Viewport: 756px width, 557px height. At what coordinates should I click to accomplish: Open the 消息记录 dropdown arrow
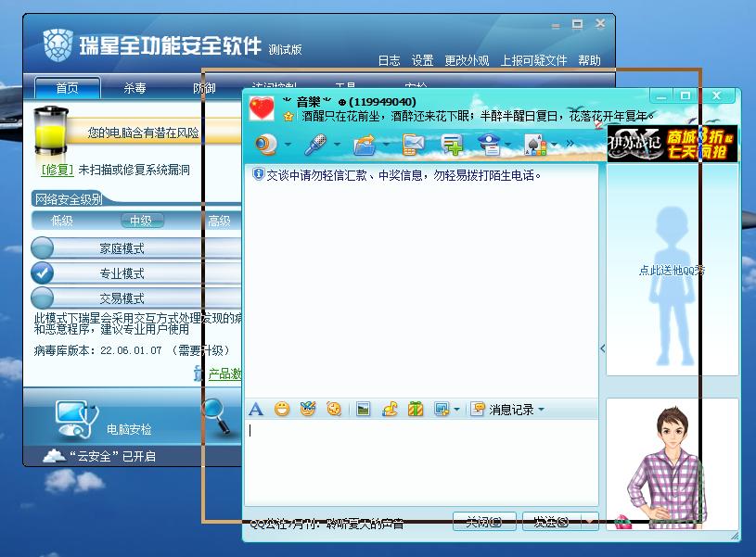click(542, 409)
